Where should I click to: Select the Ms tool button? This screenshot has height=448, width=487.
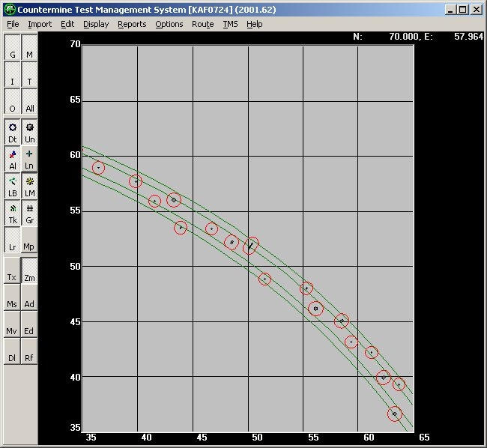tap(13, 297)
